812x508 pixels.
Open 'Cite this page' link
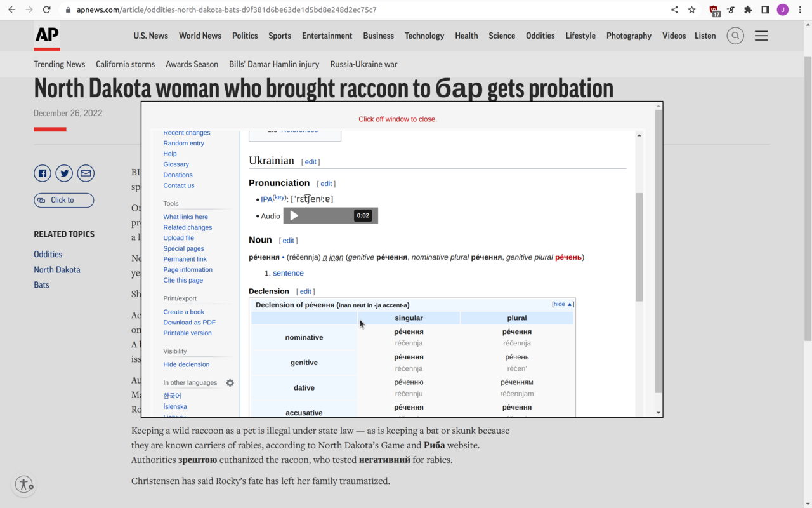click(x=183, y=280)
